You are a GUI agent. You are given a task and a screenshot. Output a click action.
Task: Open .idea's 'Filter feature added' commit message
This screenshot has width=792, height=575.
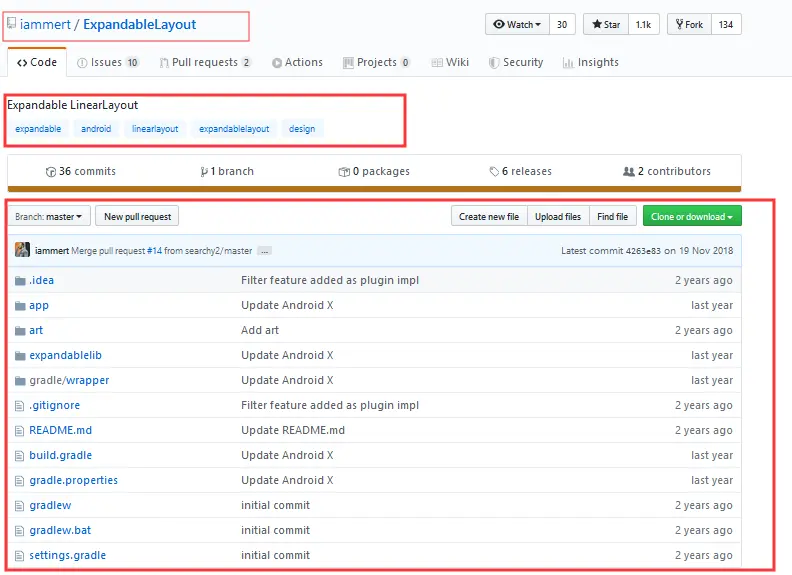(x=330, y=280)
